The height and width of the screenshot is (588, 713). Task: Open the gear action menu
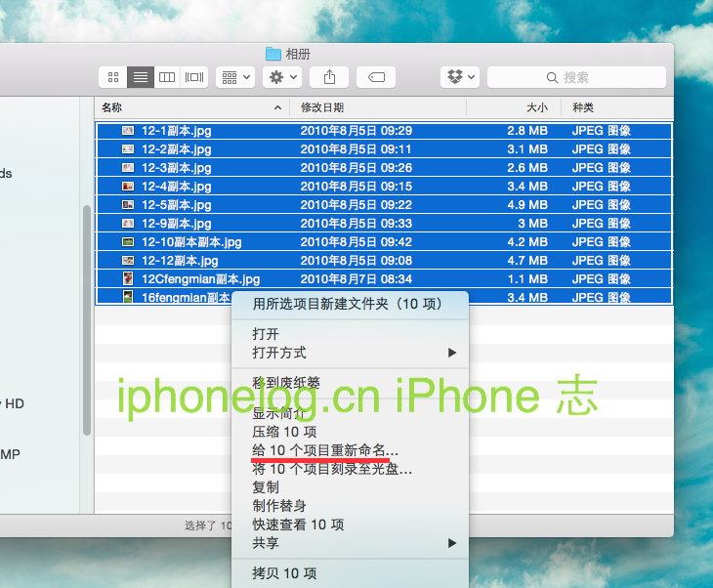click(x=282, y=77)
